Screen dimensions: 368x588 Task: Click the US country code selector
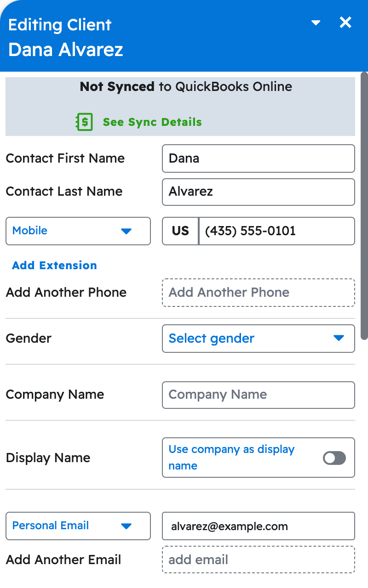180,231
